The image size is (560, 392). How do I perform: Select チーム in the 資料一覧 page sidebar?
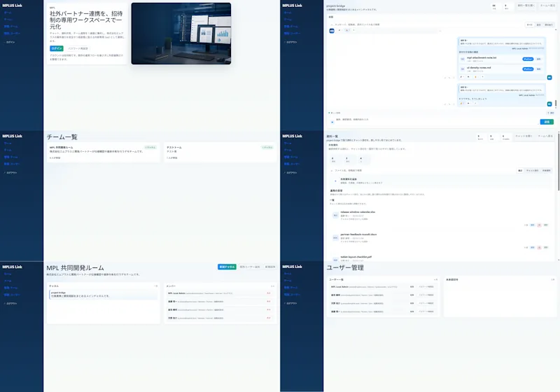point(288,150)
